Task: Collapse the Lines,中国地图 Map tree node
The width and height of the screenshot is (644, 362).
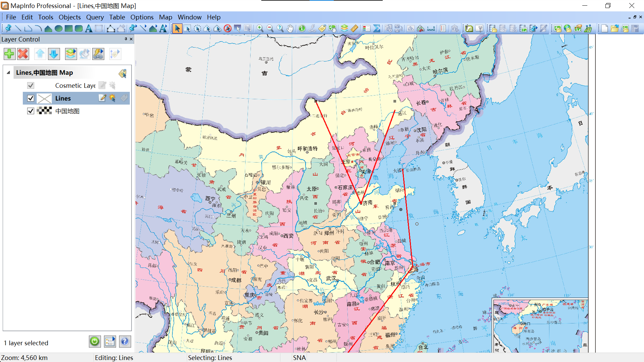Action: (x=8, y=72)
